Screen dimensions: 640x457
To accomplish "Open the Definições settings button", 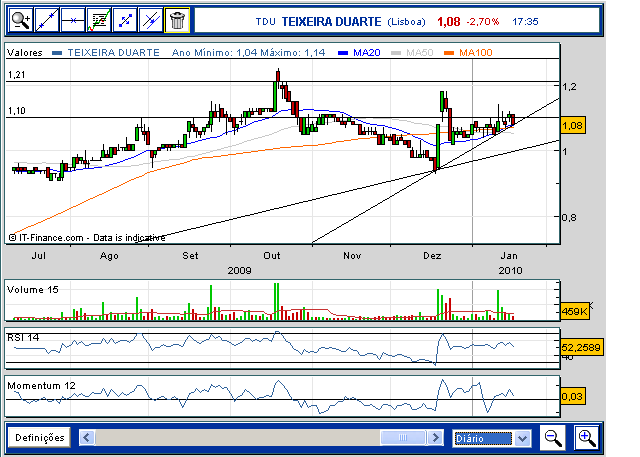I will tap(40, 438).
